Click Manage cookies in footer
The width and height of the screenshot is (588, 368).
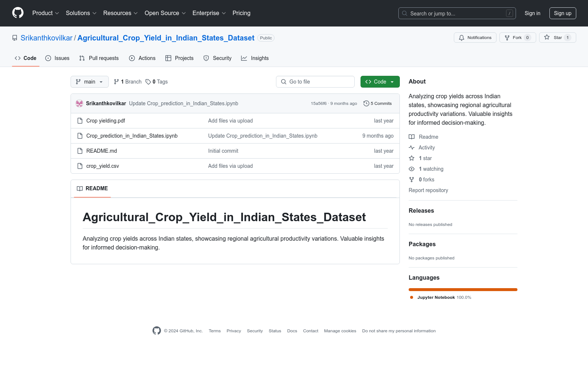click(340, 331)
